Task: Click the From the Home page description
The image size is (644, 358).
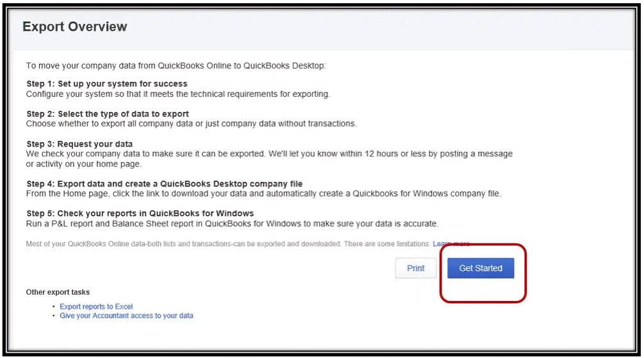Action: pyautogui.click(x=263, y=193)
